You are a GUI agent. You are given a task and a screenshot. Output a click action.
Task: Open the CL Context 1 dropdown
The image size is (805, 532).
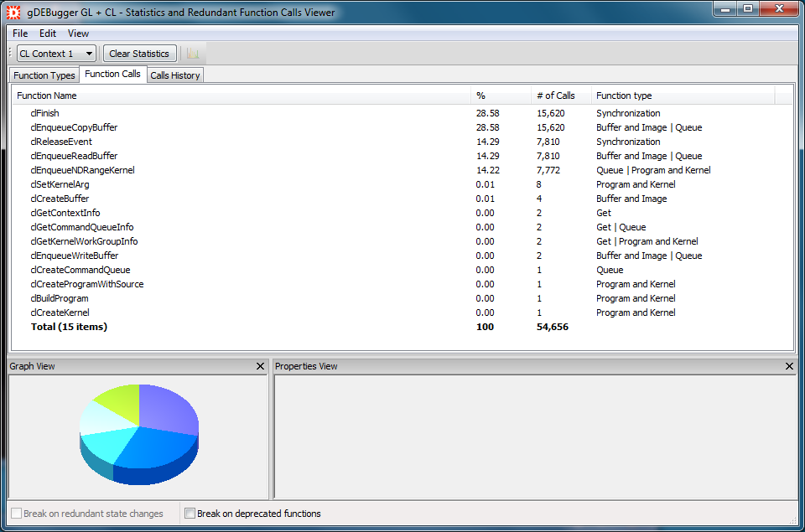pos(56,54)
